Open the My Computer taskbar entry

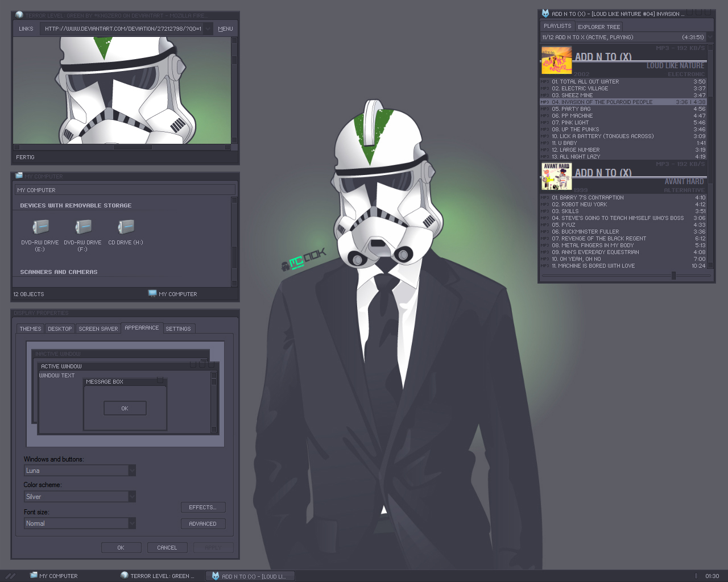(54, 576)
